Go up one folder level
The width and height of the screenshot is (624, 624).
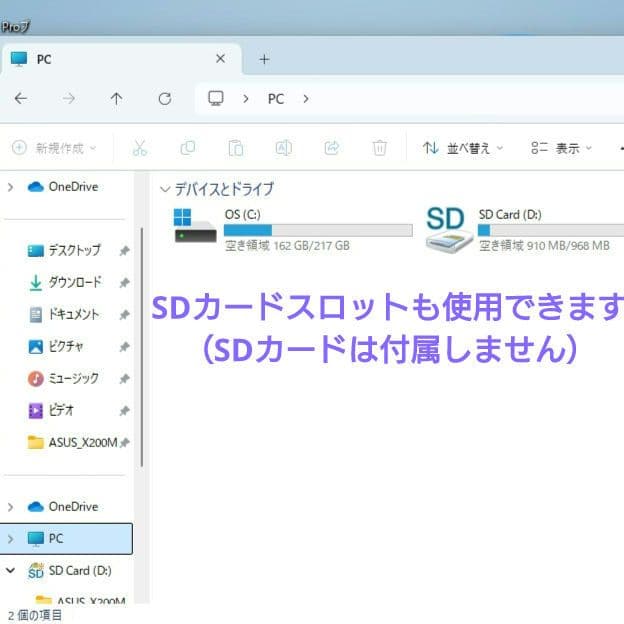pos(117,98)
